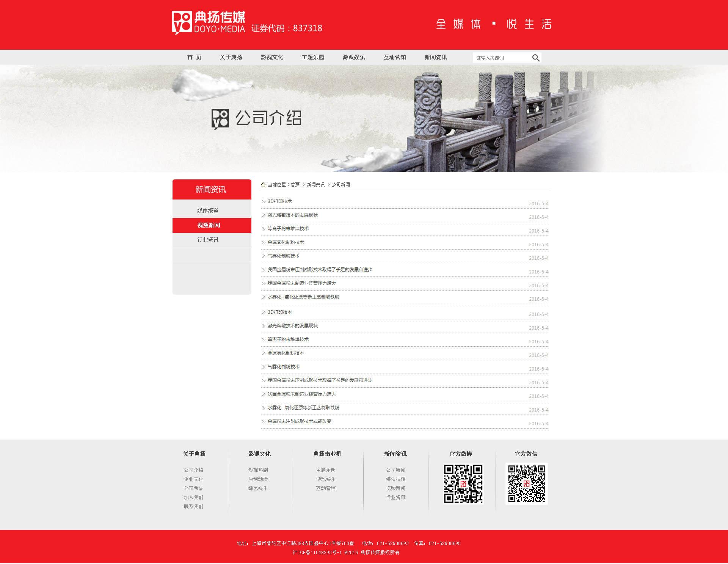Click the footer heading 关于典扬
The image size is (728, 564).
coord(194,454)
